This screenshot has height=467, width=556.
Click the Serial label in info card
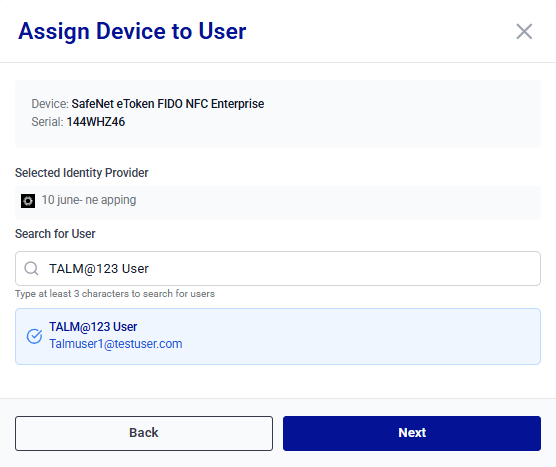[47, 122]
